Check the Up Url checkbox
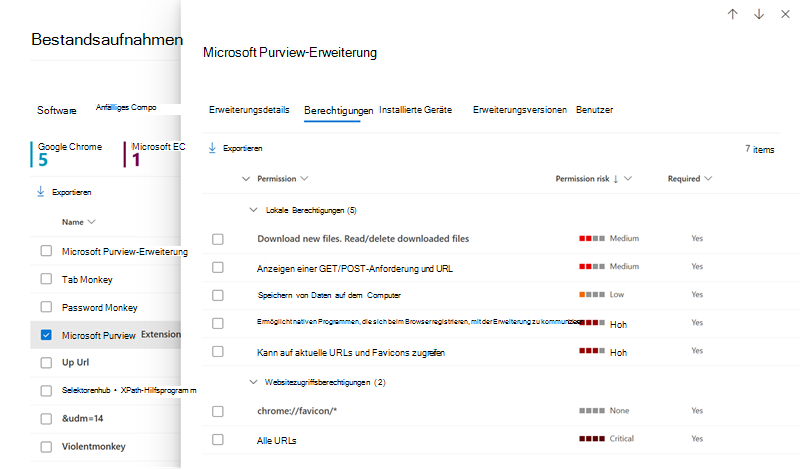The height and width of the screenshot is (470, 800). 46,362
